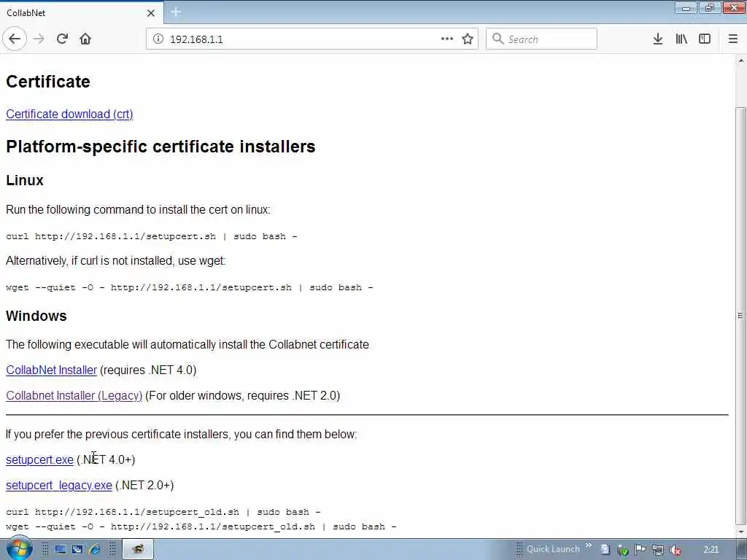Select the CollabNet tab
Screen dimensions: 747x560
(x=81, y=12)
